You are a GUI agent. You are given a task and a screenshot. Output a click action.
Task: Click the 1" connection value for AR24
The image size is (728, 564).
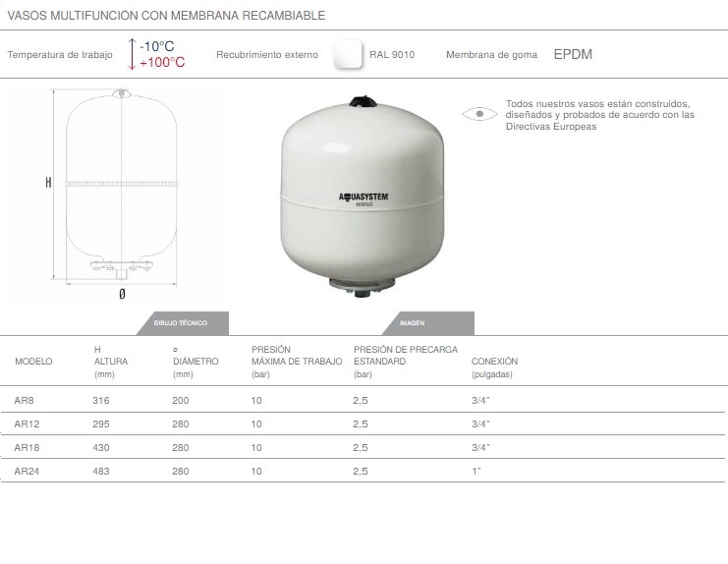tap(476, 471)
